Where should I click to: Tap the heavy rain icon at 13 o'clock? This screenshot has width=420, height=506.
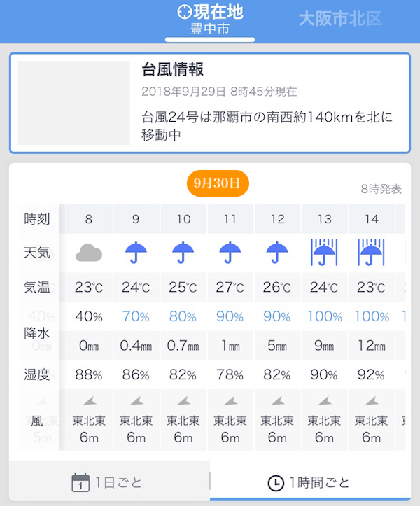pyautogui.click(x=325, y=252)
